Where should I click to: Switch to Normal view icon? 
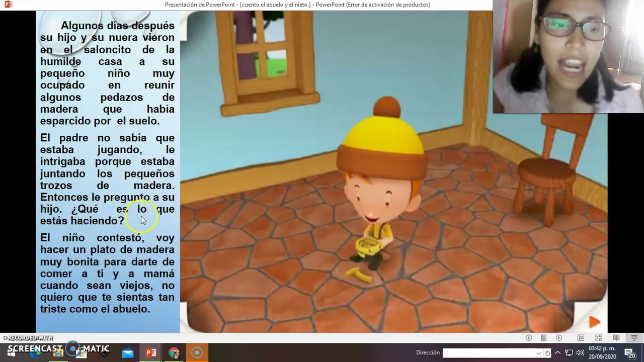pos(581,338)
